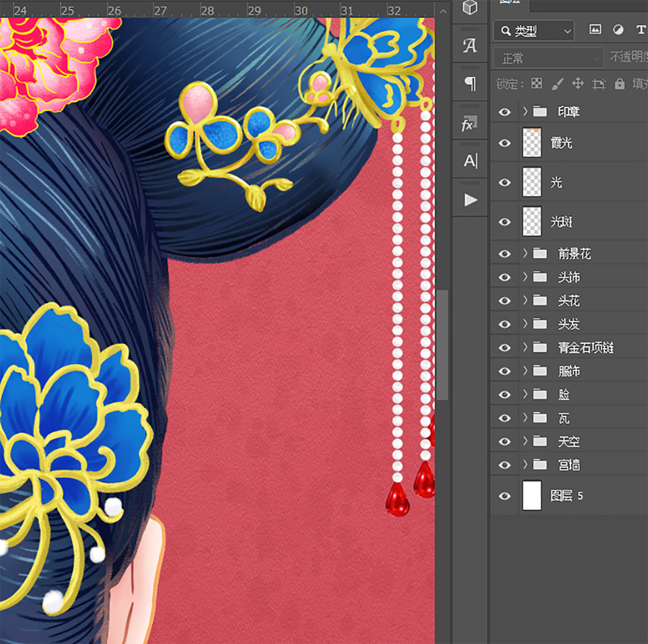Filter layers by adjustment layer icon
Viewport: 648px width, 644px height.
pos(618,30)
